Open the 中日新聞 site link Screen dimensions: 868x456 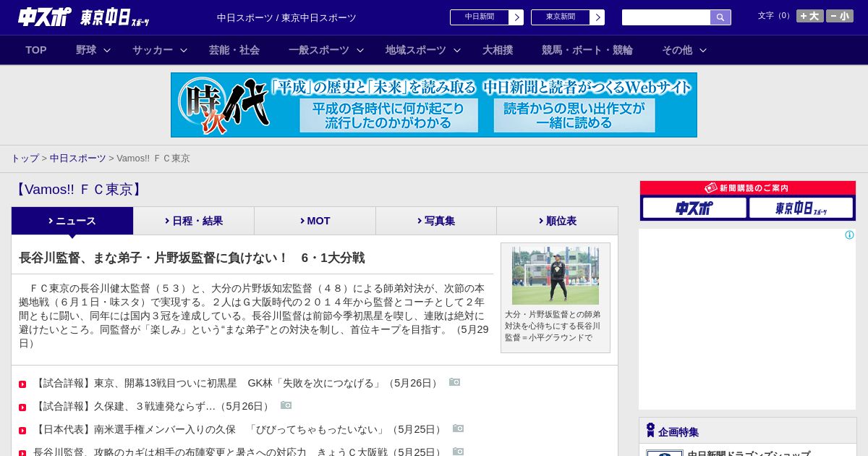[x=480, y=17]
